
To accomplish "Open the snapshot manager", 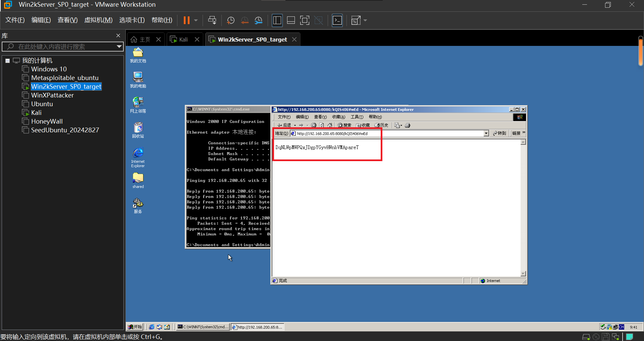I will pyautogui.click(x=259, y=20).
